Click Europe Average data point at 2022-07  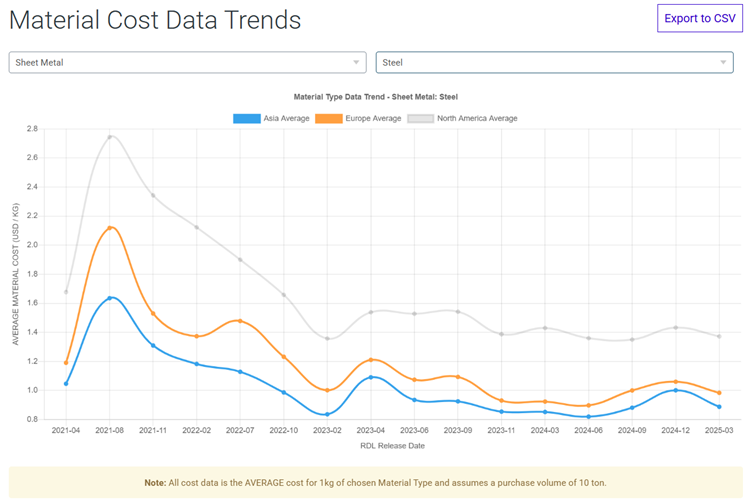point(240,321)
